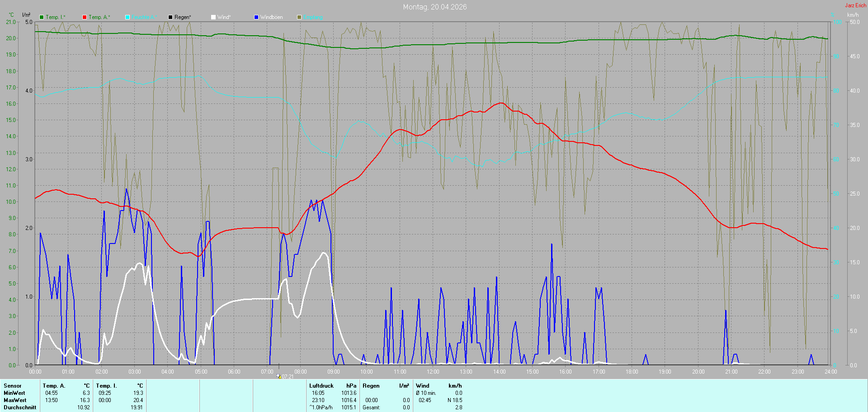The image size is (868, 412).
Task: Click the 'Gesamt:' rain total label
Action: [x=372, y=407]
